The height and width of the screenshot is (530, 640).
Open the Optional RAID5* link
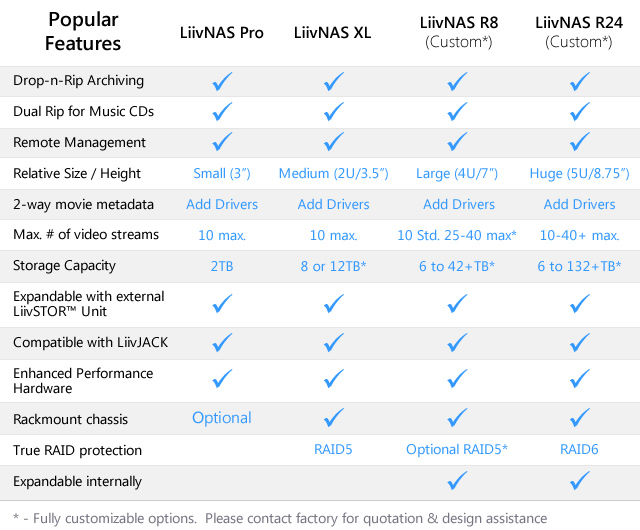pos(458,450)
